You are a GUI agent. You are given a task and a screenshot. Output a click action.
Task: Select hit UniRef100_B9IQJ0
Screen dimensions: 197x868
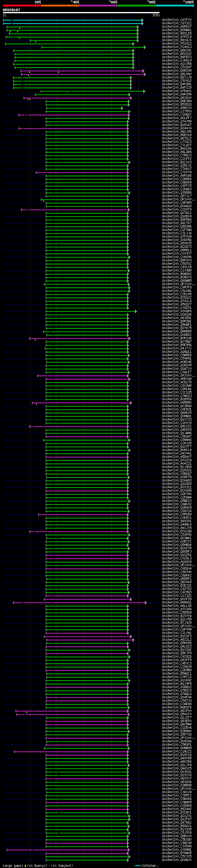point(177,40)
